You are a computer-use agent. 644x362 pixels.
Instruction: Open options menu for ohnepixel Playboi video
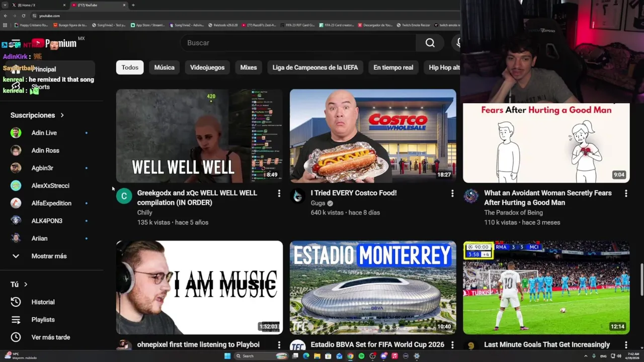point(279,345)
